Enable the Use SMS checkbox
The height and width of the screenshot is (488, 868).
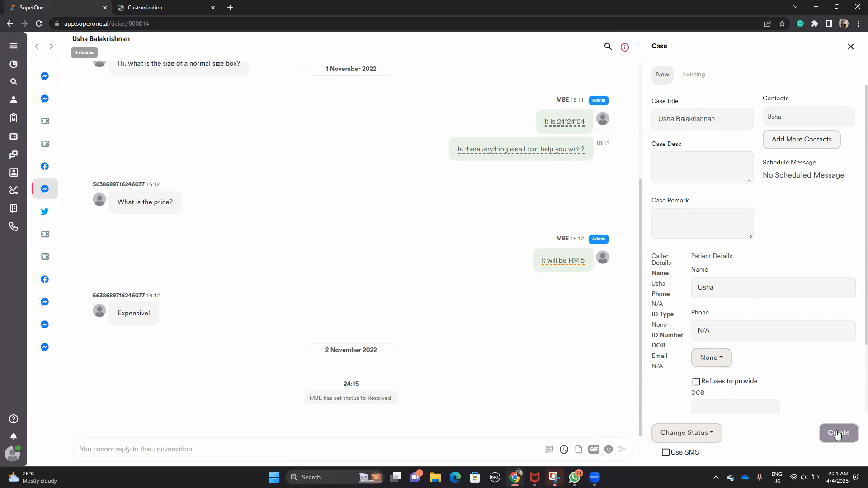pyautogui.click(x=665, y=452)
